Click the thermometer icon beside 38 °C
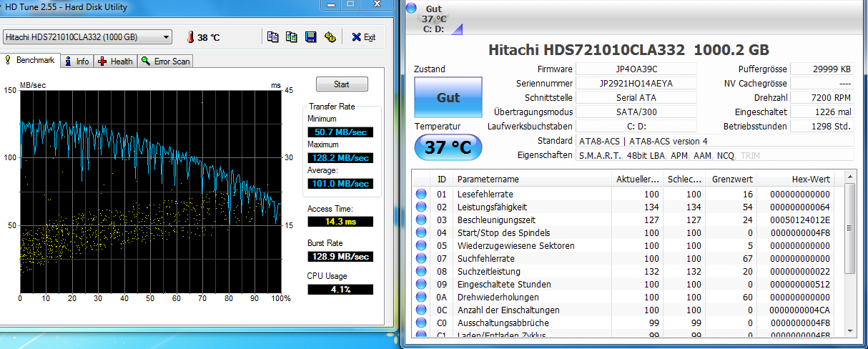868x349 pixels. click(x=191, y=37)
